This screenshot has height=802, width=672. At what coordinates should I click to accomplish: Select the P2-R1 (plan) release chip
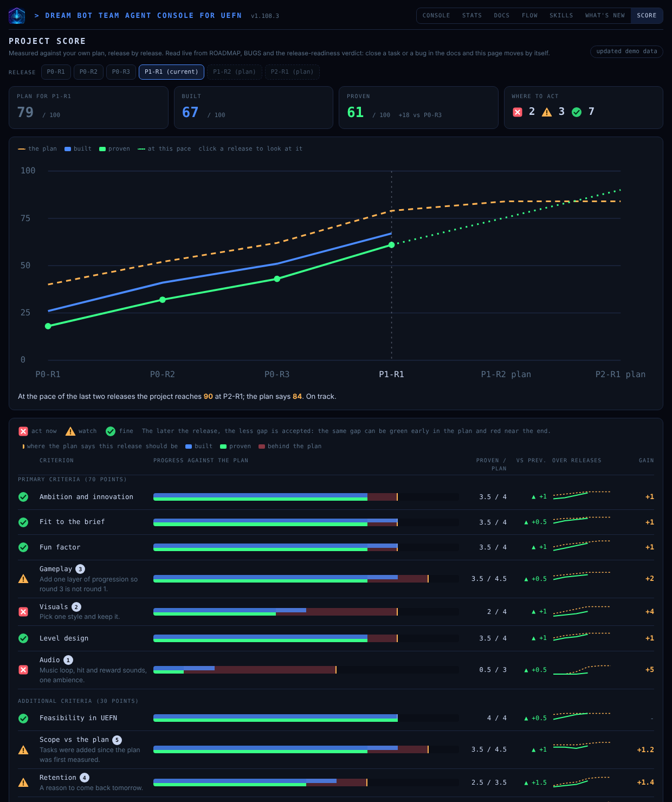click(292, 72)
